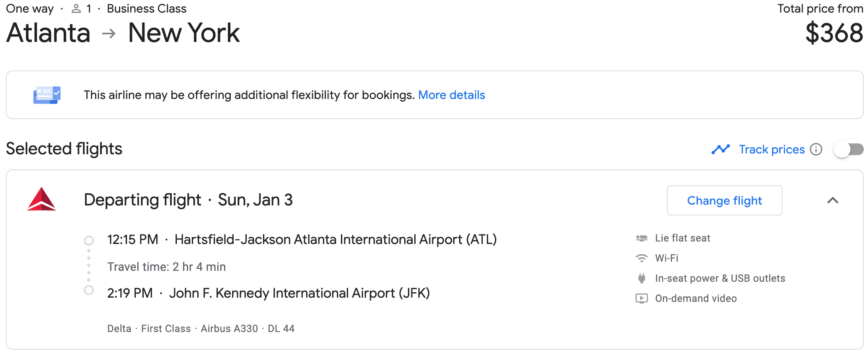
Task: Open the More details link
Action: [451, 95]
